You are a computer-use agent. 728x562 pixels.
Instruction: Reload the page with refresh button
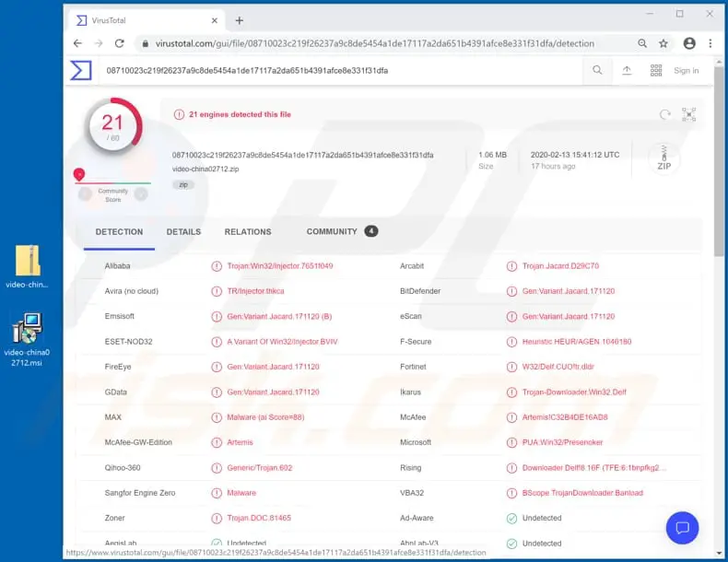[119, 43]
